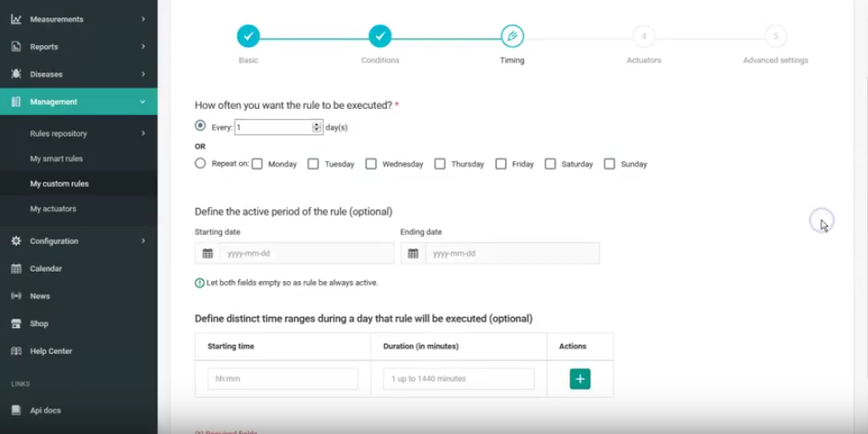Collapse the Management section

[142, 101]
